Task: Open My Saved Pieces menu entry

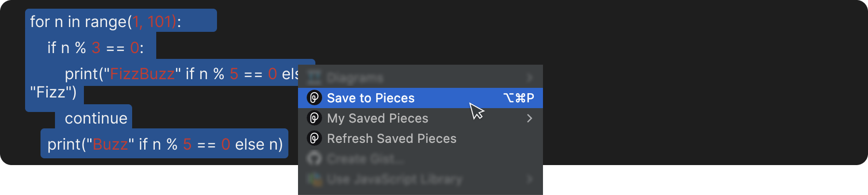Action: point(378,118)
